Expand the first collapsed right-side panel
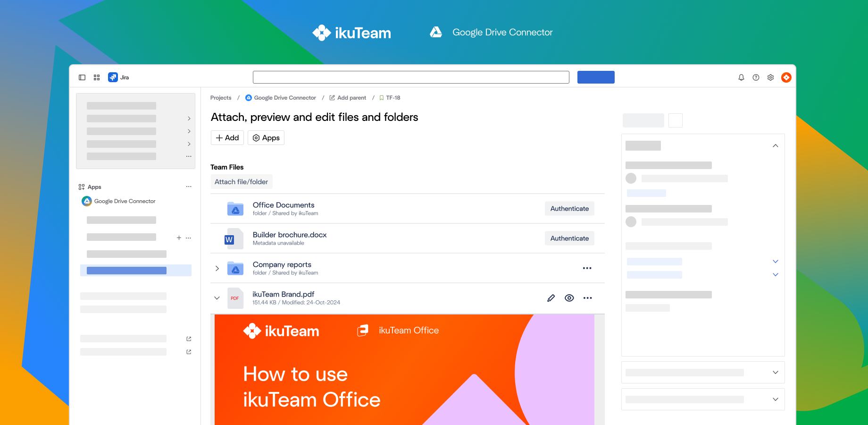 775,373
